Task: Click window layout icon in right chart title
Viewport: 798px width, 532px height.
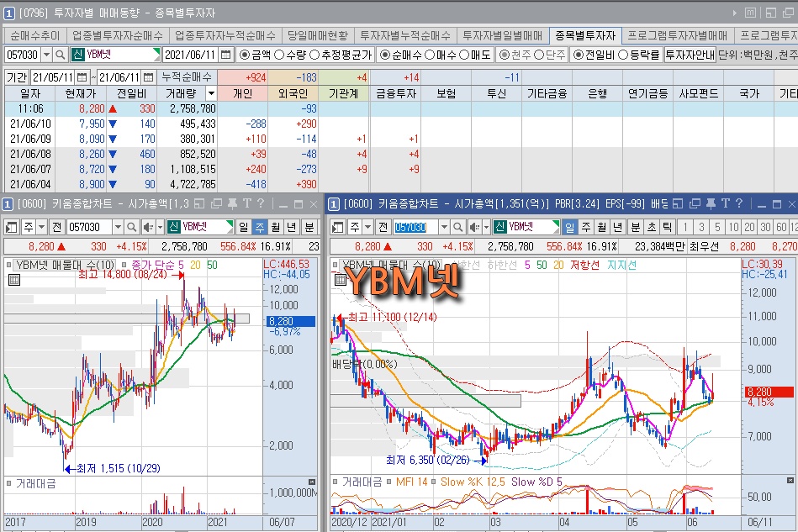Action: click(x=678, y=204)
